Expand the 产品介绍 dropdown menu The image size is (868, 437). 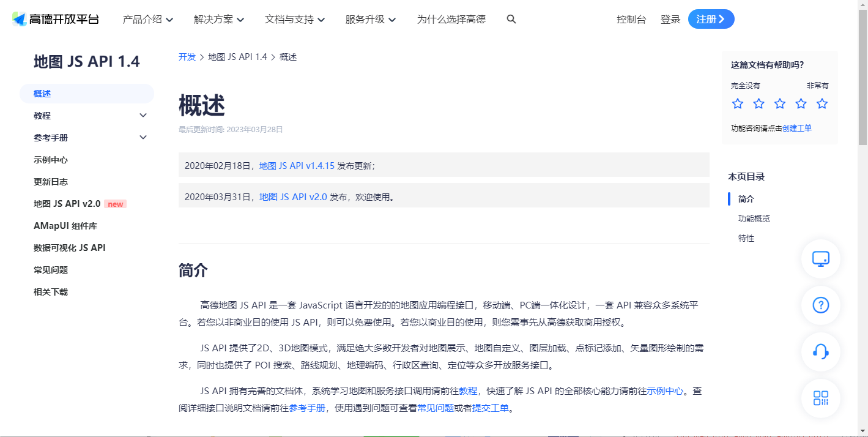click(x=148, y=19)
